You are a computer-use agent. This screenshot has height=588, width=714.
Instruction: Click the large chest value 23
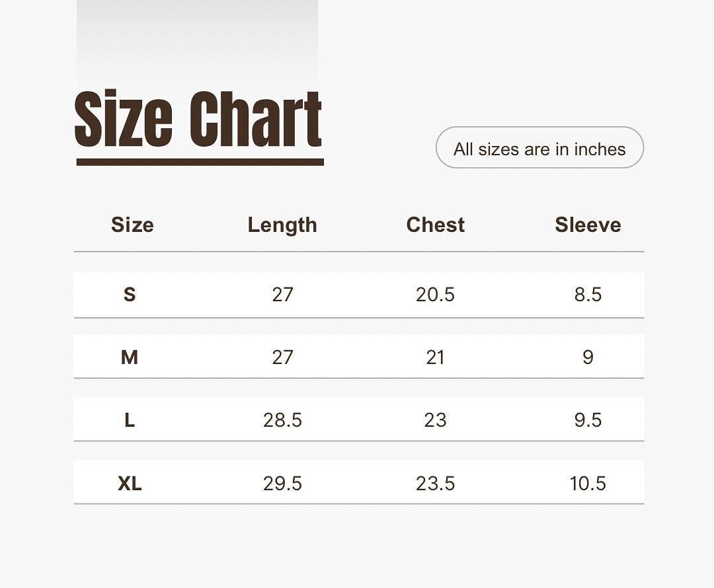(x=435, y=420)
